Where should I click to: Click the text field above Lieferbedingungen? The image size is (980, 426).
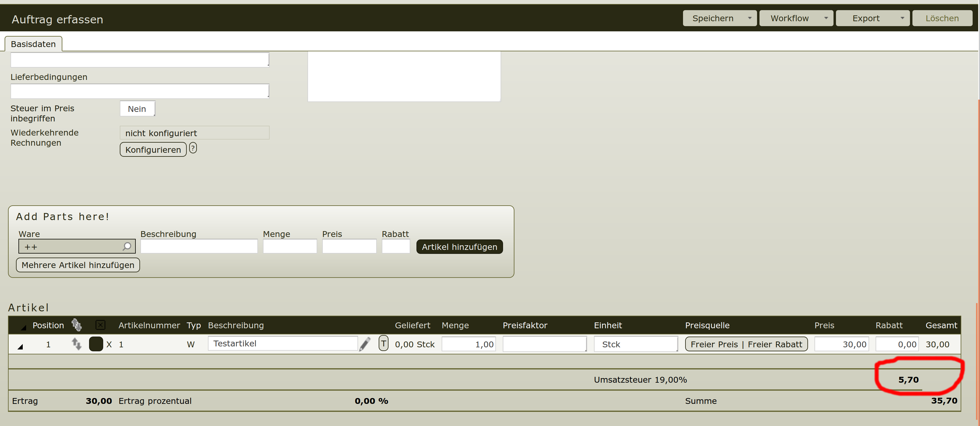[x=140, y=60]
